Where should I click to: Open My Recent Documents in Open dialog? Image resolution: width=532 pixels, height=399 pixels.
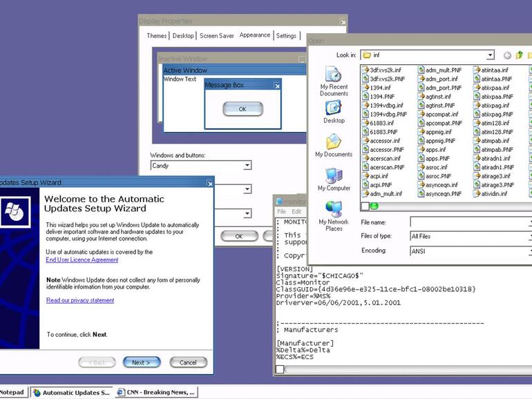pyautogui.click(x=334, y=81)
